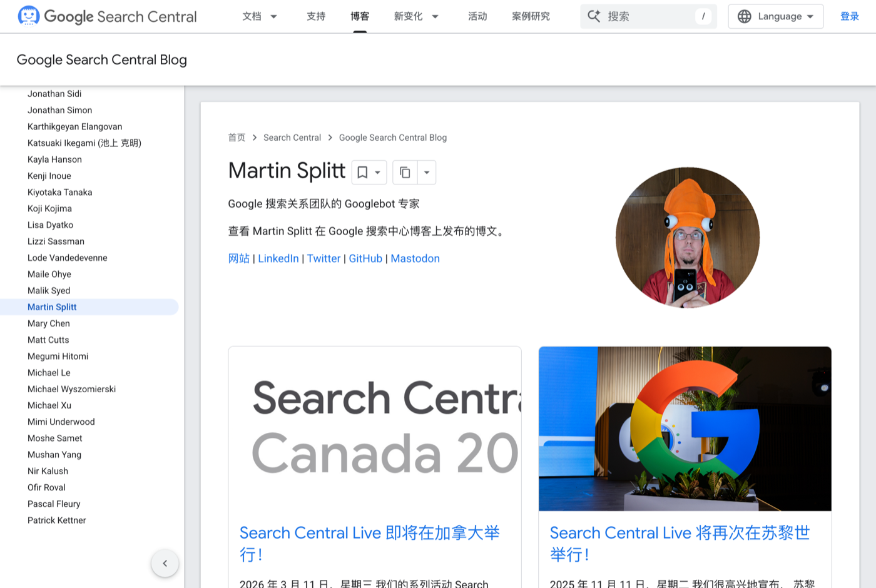Open the article about 苏黎世 Search Central Live
Viewport: 876px width, 588px height.
(680, 543)
